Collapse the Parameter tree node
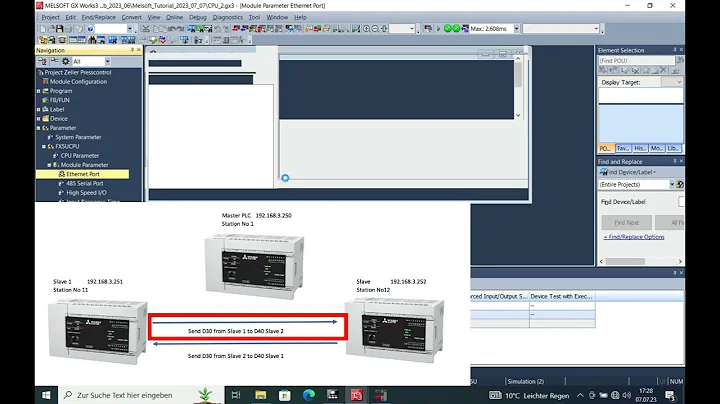The width and height of the screenshot is (720, 404). 39,128
